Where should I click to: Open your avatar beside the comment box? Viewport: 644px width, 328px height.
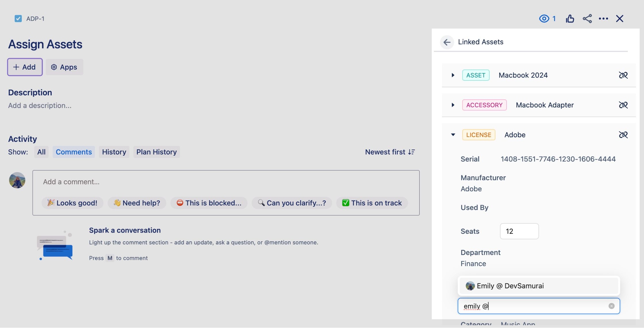tap(17, 180)
